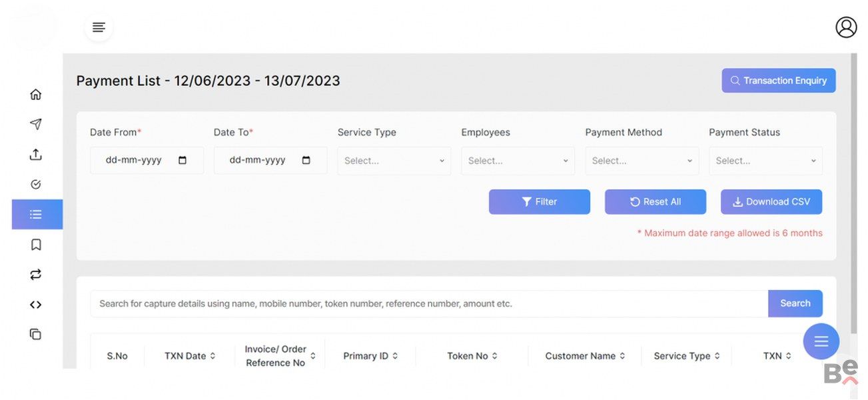
Task: Click the upload icon in sidebar
Action: [x=36, y=155]
